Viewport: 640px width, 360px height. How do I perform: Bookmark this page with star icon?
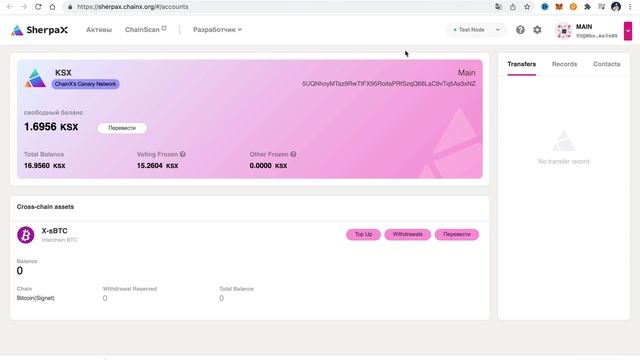pos(527,7)
